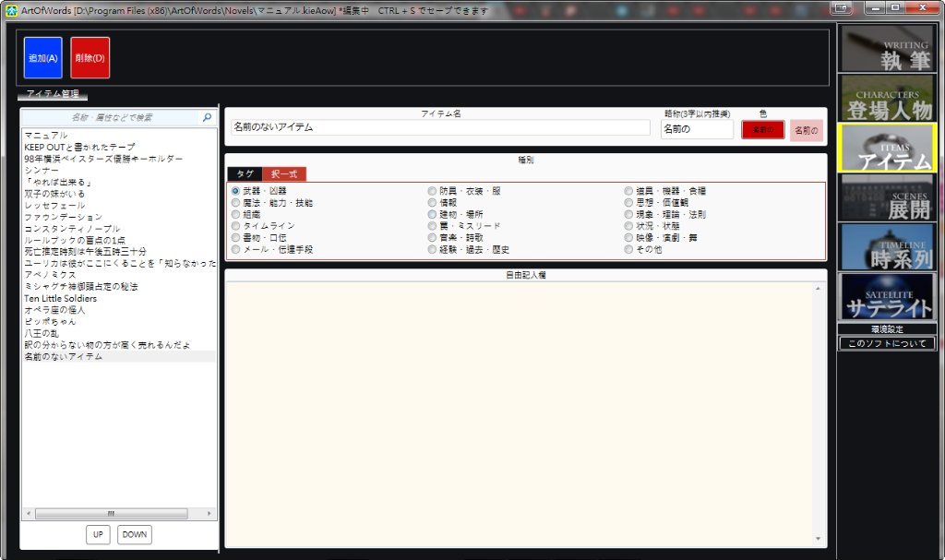Click the search magnifier icon
Image resolution: width=945 pixels, height=560 pixels.
tap(207, 117)
